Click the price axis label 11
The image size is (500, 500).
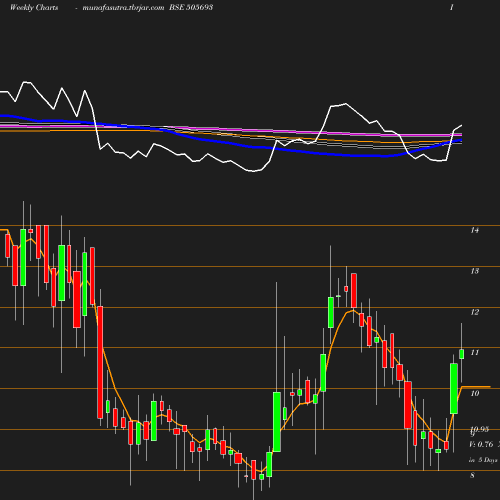pos(475,352)
